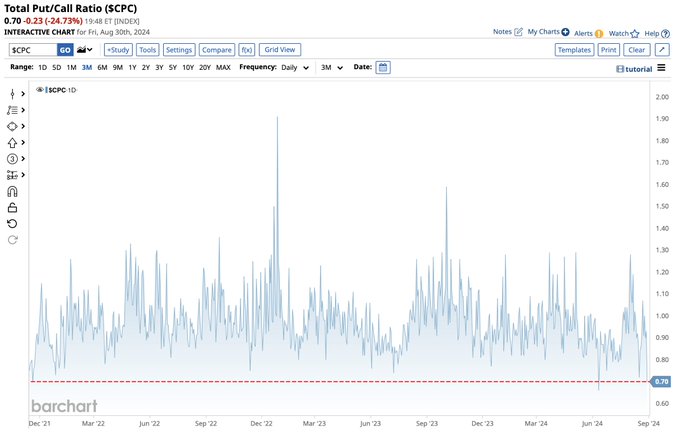The width and height of the screenshot is (679, 435).
Task: Select the 9M range
Action: click(118, 68)
